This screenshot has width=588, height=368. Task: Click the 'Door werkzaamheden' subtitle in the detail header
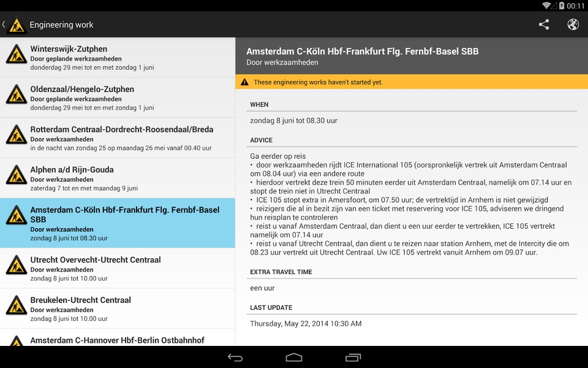click(x=282, y=63)
